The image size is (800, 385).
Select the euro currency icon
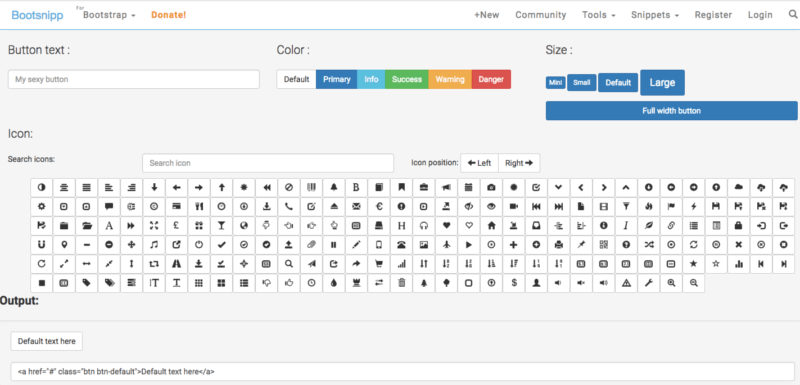[x=379, y=207]
